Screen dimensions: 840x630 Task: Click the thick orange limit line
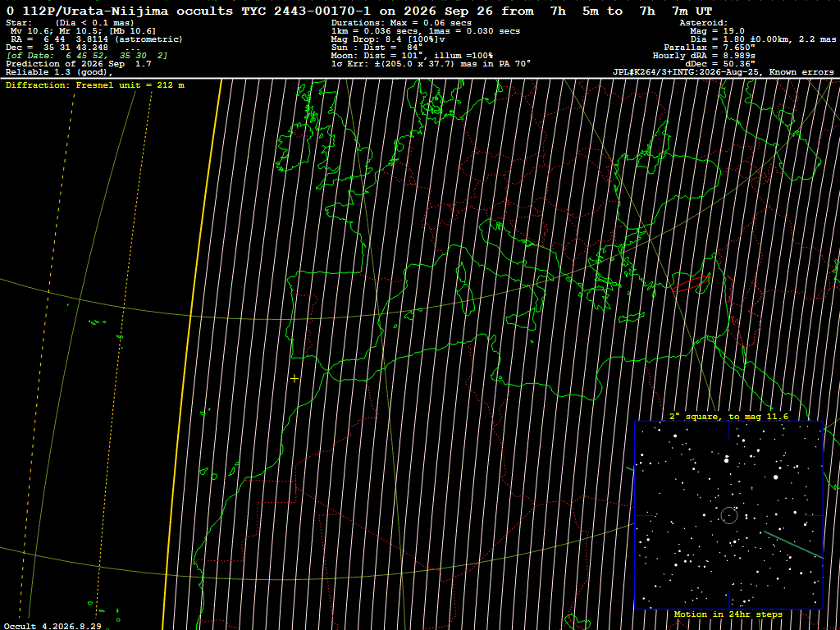(192, 354)
